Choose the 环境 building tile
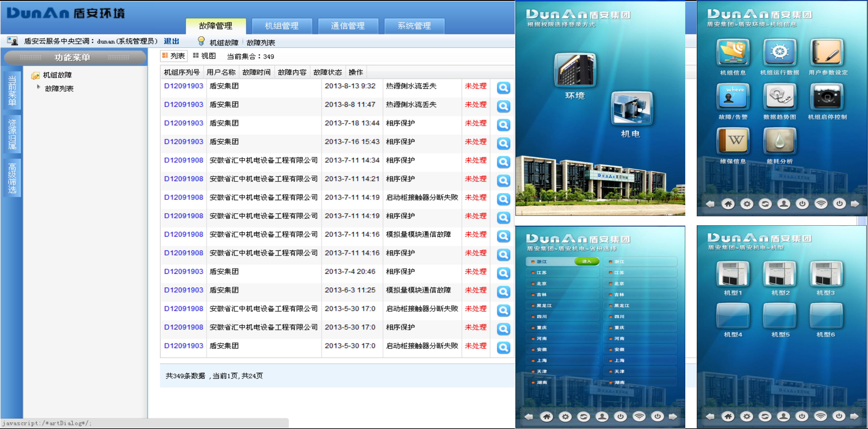This screenshot has height=429, width=868. tap(575, 70)
